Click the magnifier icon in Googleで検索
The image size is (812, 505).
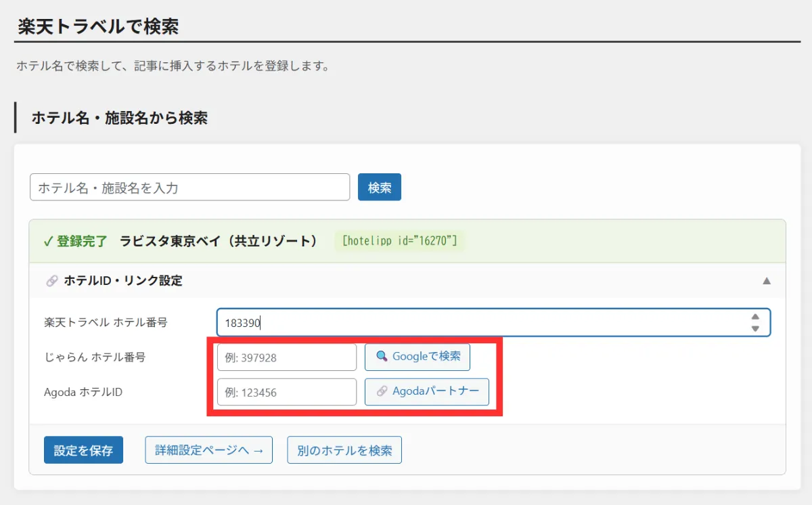(382, 357)
